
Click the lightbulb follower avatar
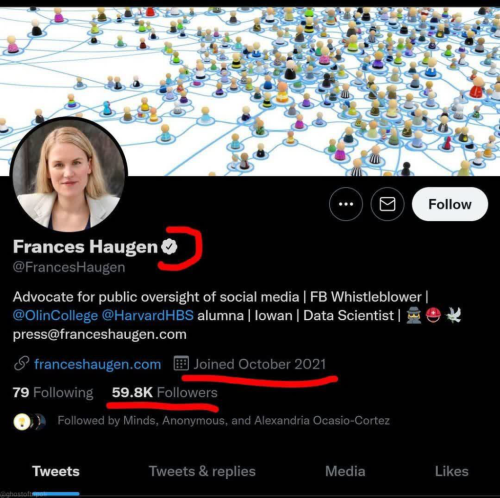click(x=22, y=422)
